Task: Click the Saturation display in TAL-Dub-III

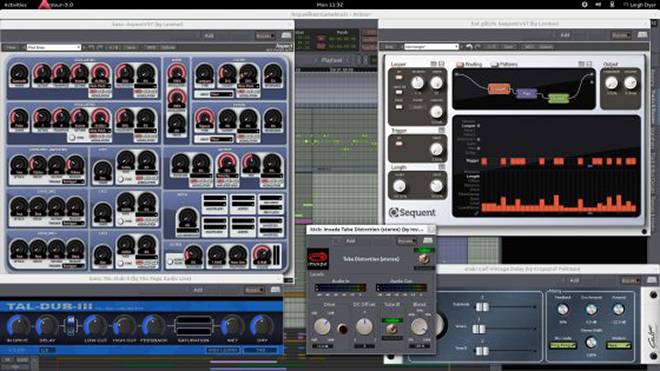Action: pos(193,326)
